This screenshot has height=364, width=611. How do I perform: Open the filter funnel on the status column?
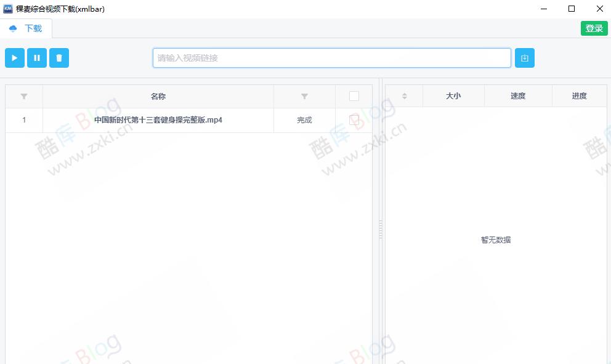[x=304, y=96]
